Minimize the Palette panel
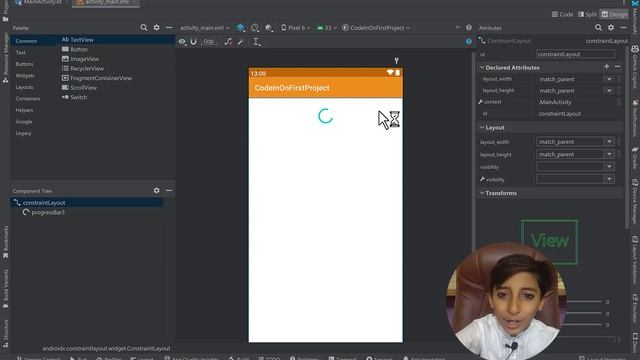 [169, 28]
